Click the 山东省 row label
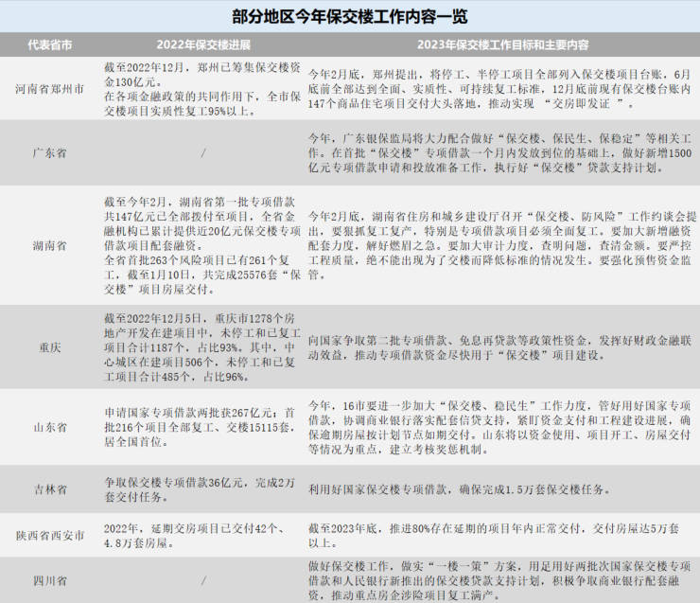Screen dimensions: 700x603 point(49,428)
